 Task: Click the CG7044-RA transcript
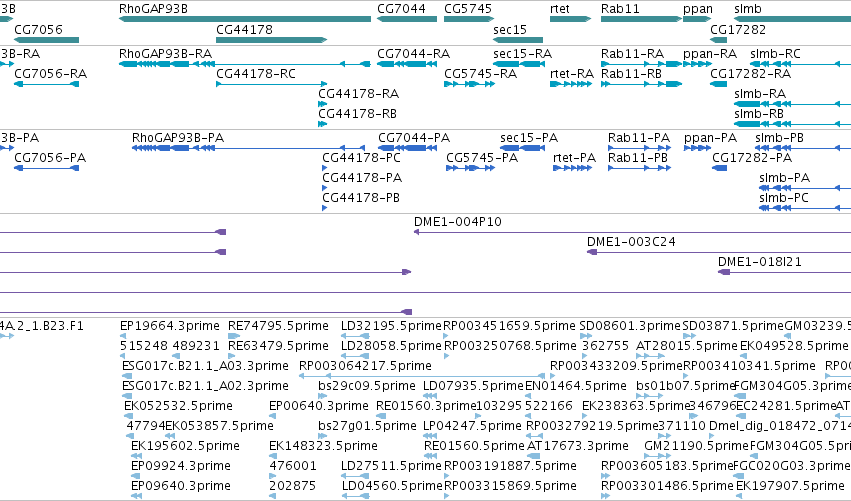click(407, 64)
